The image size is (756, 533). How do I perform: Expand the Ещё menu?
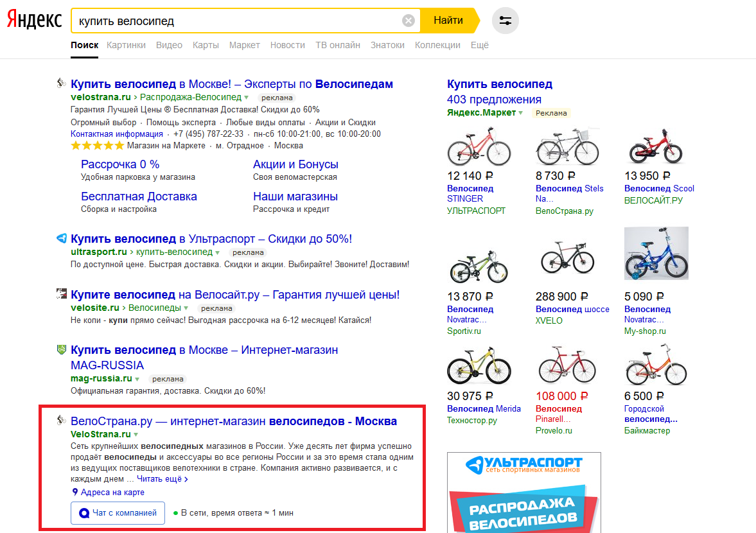pyautogui.click(x=479, y=45)
